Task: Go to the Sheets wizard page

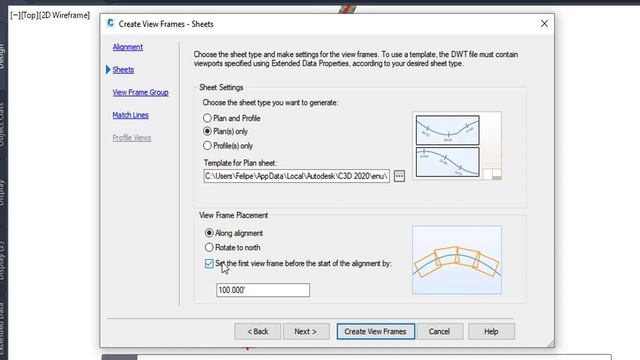Action: click(123, 70)
